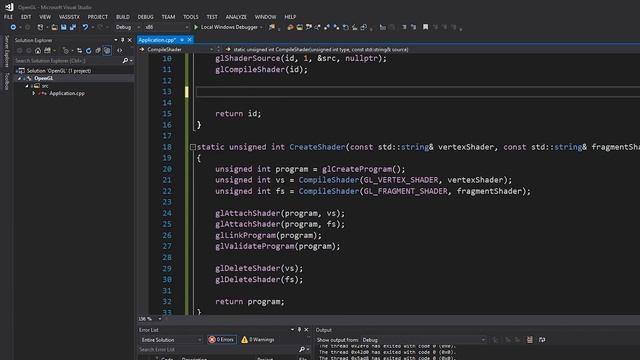Viewport: 640px width, 360px height.
Task: Open the Debug configuration dropdown
Action: pos(127,27)
